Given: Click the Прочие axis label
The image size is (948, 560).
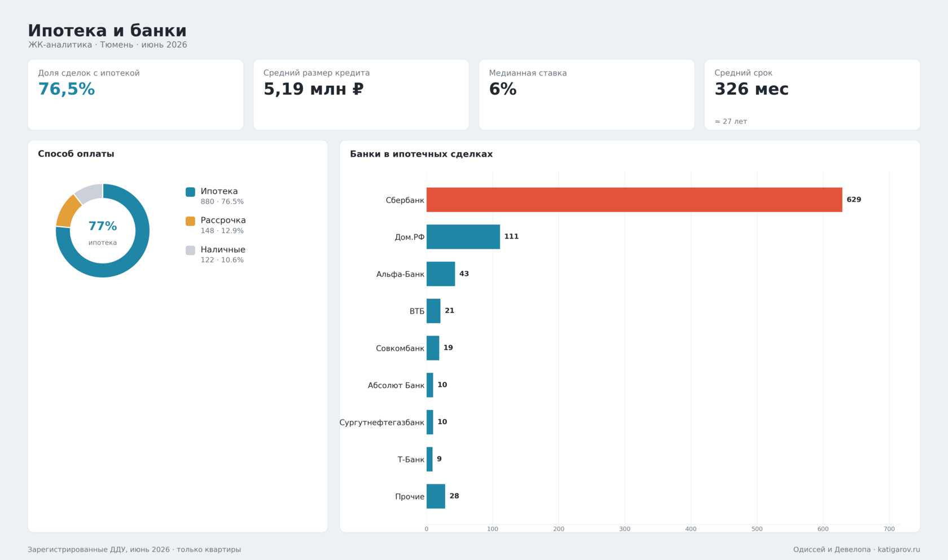Looking at the screenshot, I should coord(410,497).
